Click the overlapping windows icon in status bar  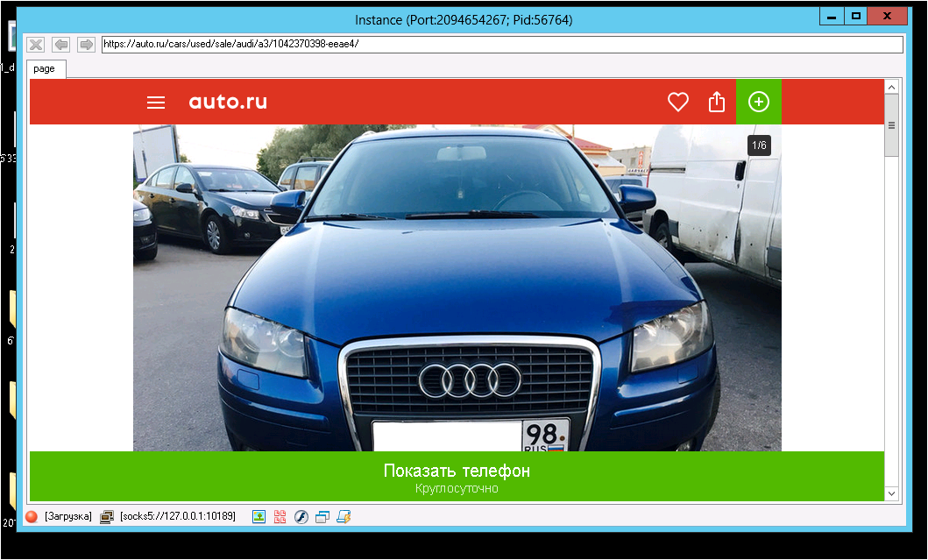click(x=322, y=517)
